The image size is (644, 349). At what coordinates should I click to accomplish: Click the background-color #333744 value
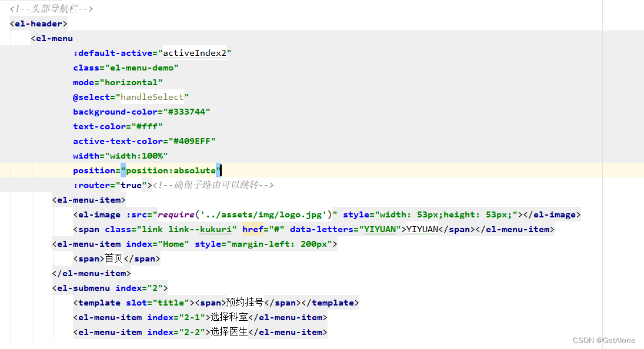[186, 112]
